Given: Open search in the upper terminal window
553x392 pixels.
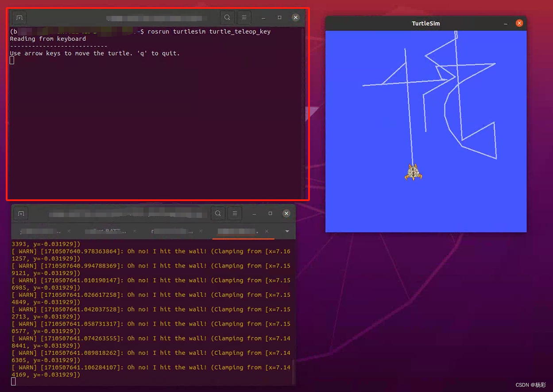Looking at the screenshot, I should 227,18.
